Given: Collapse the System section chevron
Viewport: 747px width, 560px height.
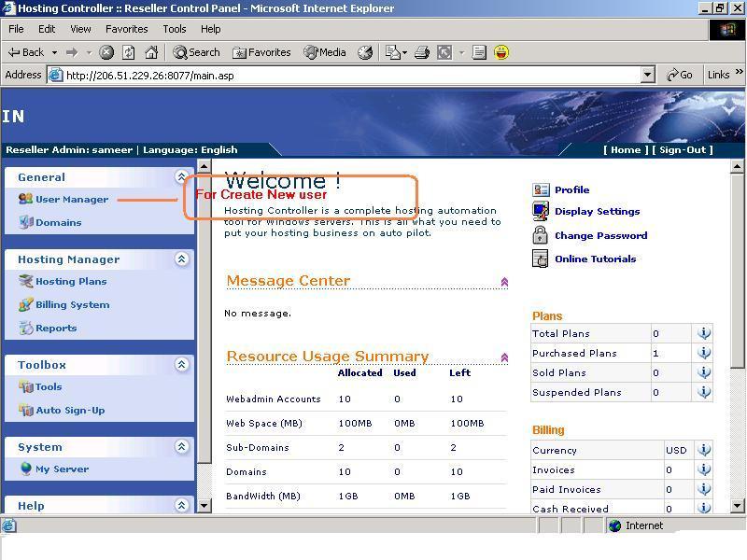Looking at the screenshot, I should 181,447.
